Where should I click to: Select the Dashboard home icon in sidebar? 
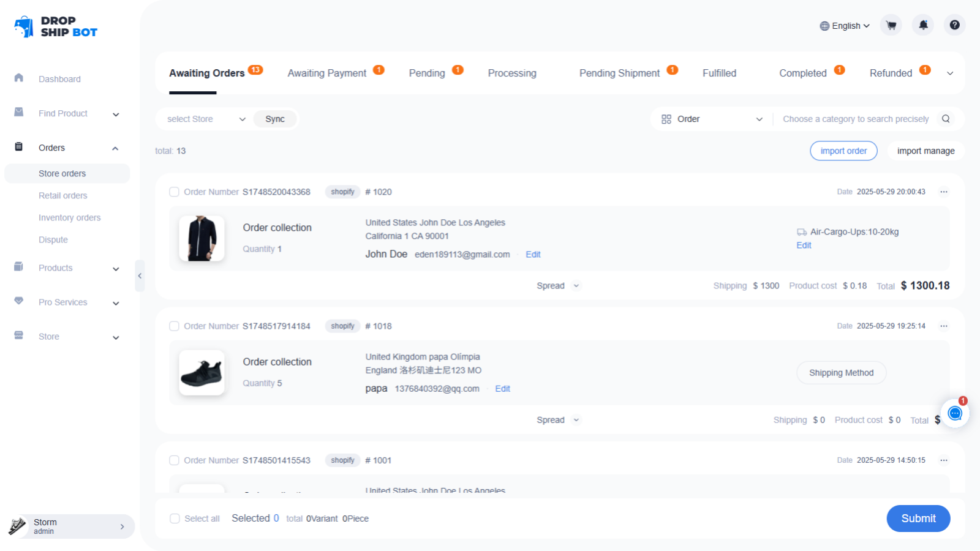point(18,78)
